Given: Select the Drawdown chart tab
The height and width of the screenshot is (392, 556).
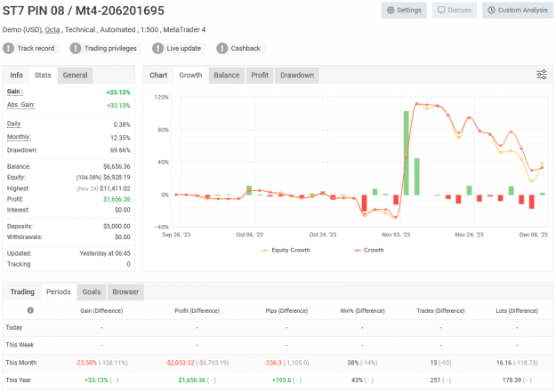Looking at the screenshot, I should (x=297, y=76).
